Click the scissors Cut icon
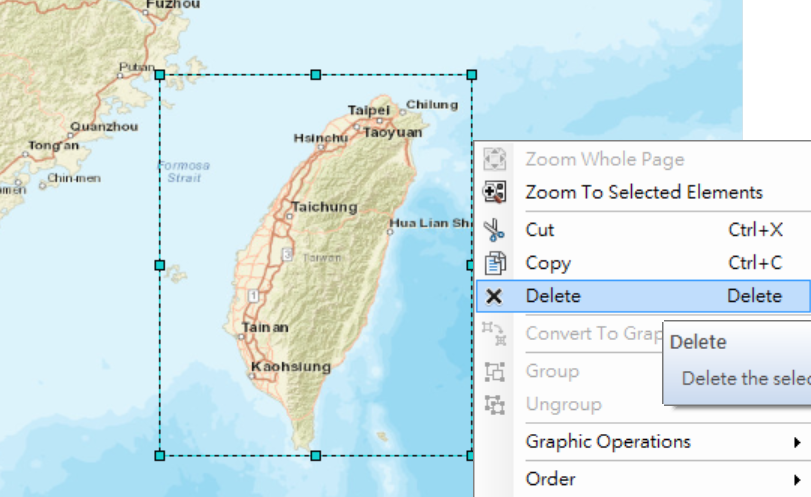811x497 pixels. (x=494, y=230)
